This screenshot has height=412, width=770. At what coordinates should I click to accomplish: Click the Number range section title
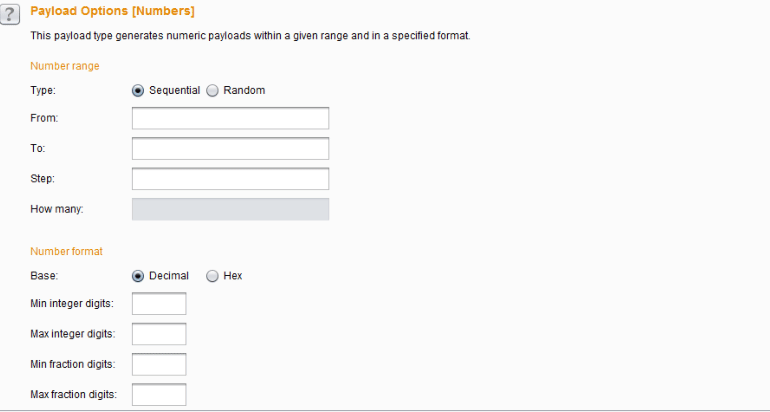click(65, 66)
